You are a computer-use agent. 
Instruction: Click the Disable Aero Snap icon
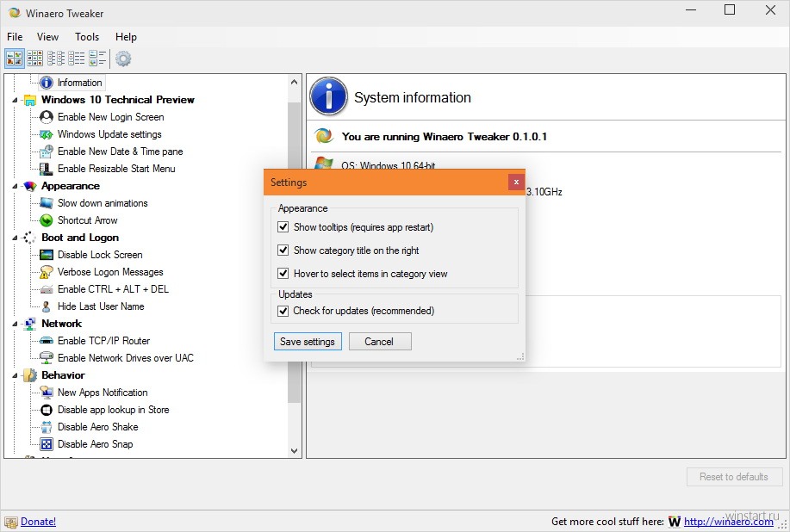click(x=47, y=444)
